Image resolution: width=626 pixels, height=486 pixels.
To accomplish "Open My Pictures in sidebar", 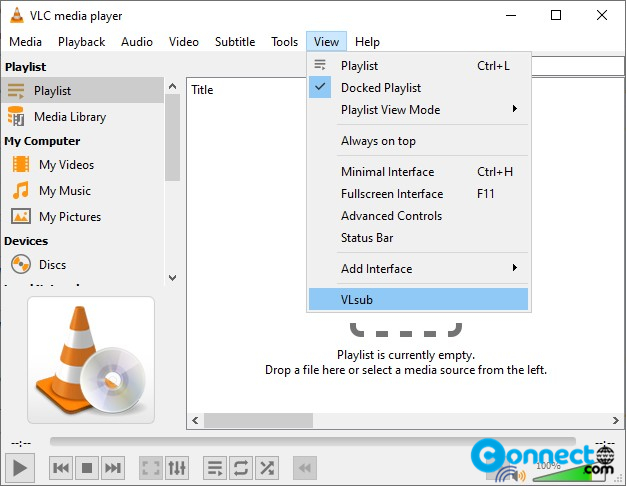I will (x=82, y=216).
